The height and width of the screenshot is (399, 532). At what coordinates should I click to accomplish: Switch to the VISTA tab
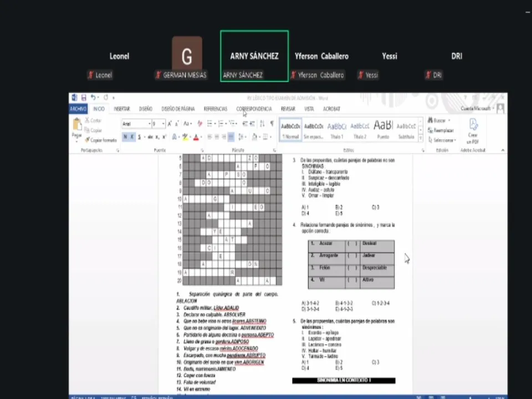[x=309, y=109]
